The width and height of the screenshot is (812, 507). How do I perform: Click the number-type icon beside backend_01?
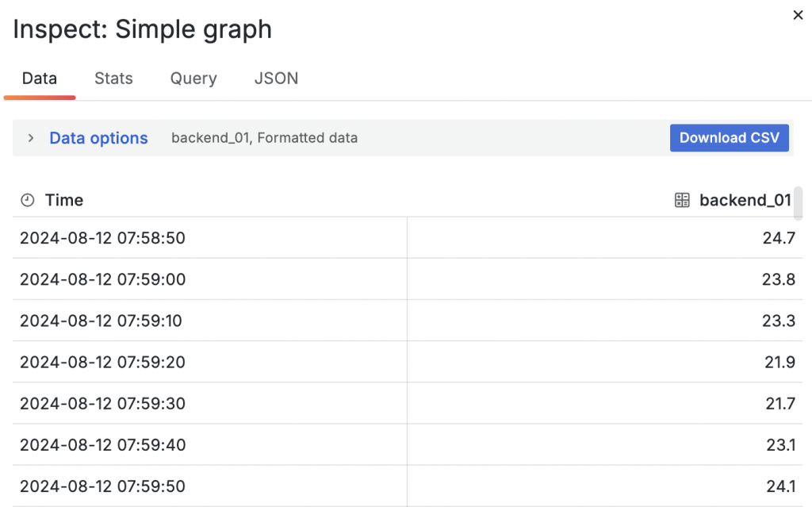coord(682,201)
